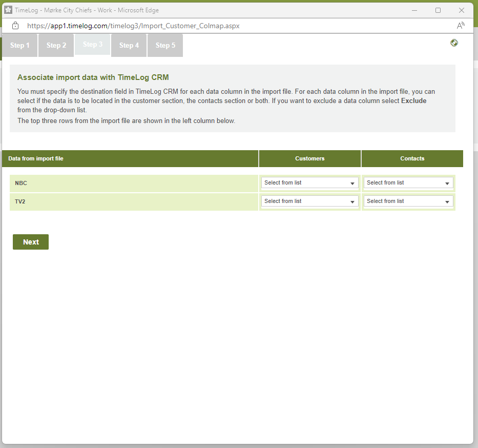478x448 pixels.
Task: Jump to the Step 4 tab
Action: pos(129,46)
